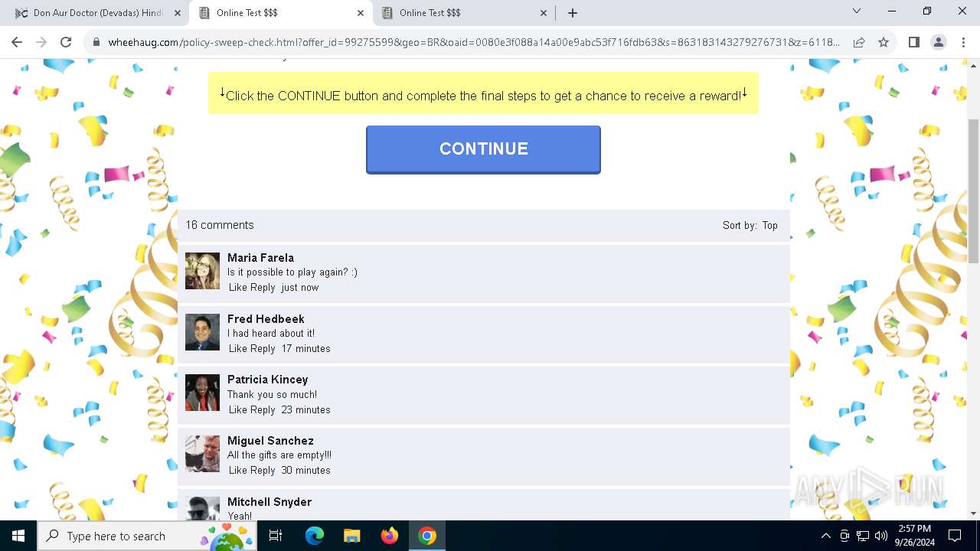This screenshot has width=980, height=551.
Task: Open Fred Hedbeek's profile picture
Action: [202, 332]
